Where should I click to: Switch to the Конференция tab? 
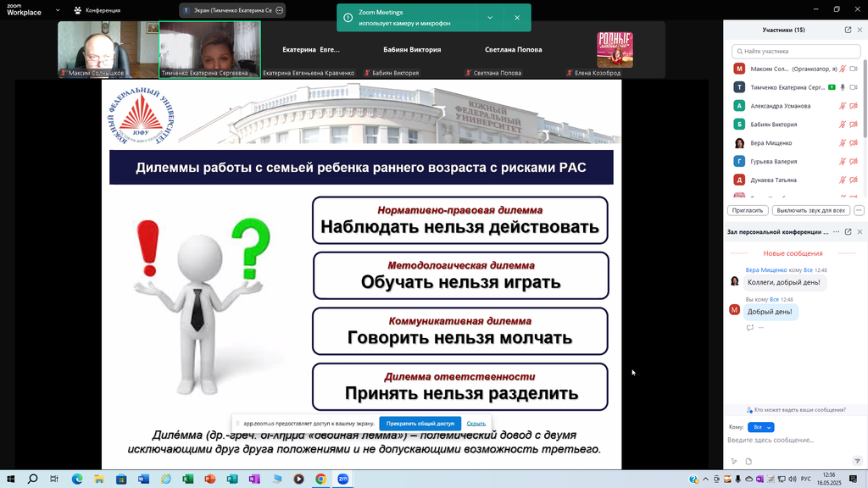pyautogui.click(x=97, y=10)
